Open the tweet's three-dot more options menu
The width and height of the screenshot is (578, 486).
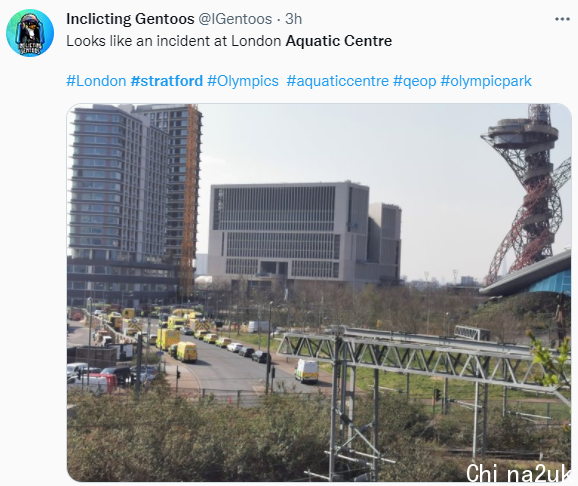coord(562,19)
